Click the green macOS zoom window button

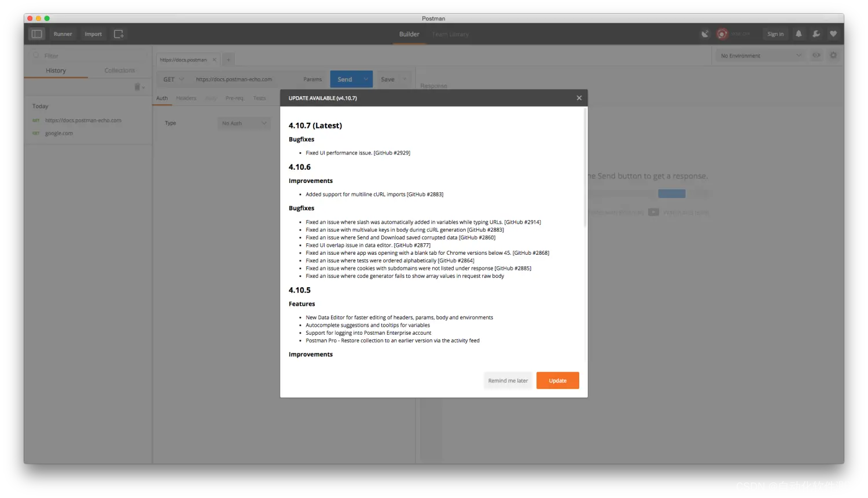tap(47, 19)
